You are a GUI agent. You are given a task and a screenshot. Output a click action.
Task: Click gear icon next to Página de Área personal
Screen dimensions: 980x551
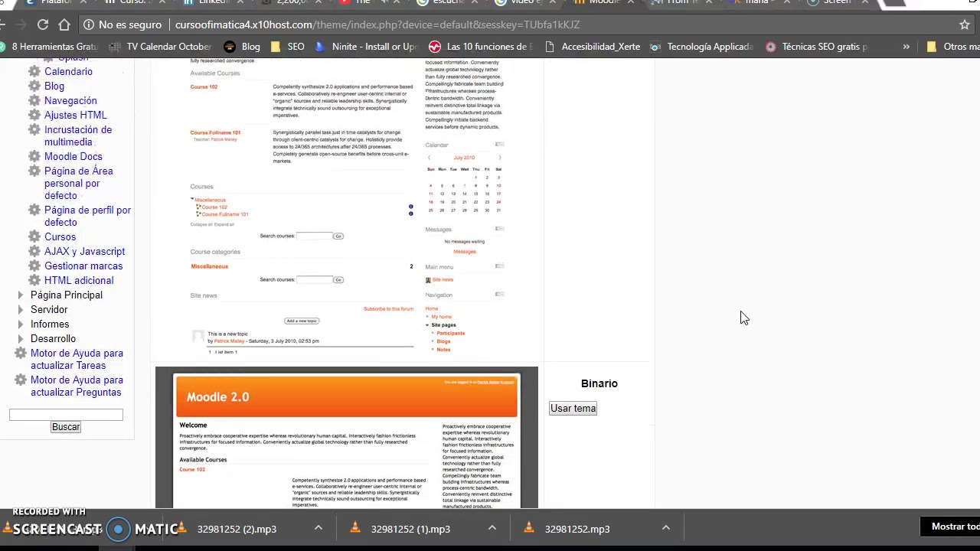tap(34, 171)
